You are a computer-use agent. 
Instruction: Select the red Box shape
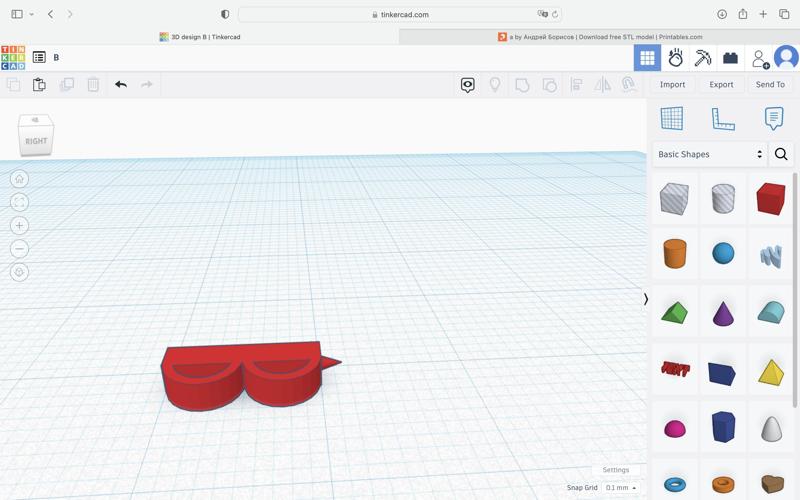pyautogui.click(x=770, y=198)
